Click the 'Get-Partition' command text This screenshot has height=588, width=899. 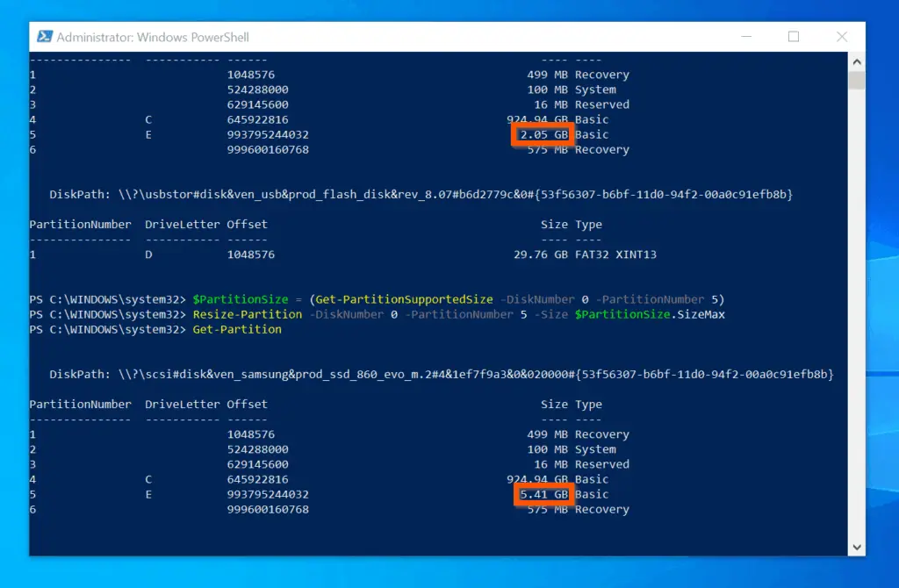(237, 329)
